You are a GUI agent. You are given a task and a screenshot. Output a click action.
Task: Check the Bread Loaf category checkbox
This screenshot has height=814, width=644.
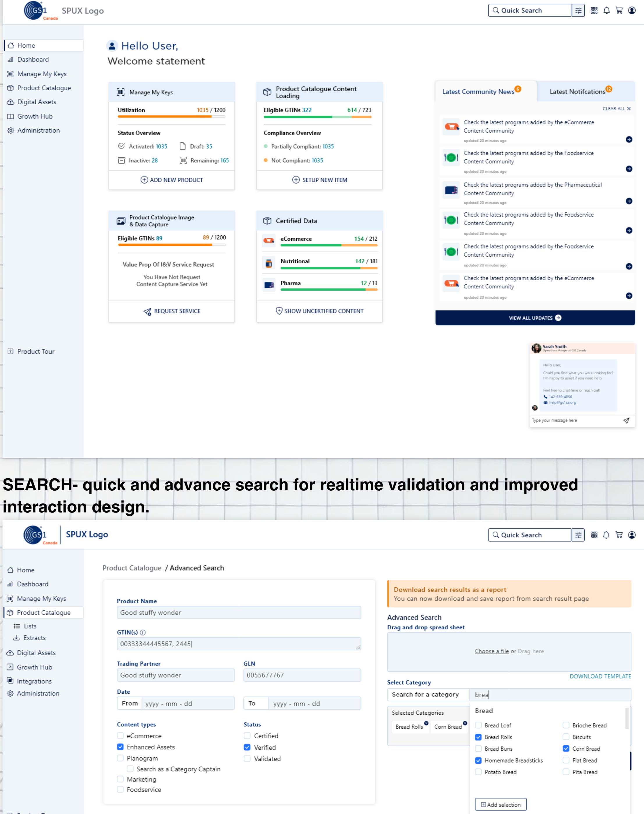click(x=478, y=725)
